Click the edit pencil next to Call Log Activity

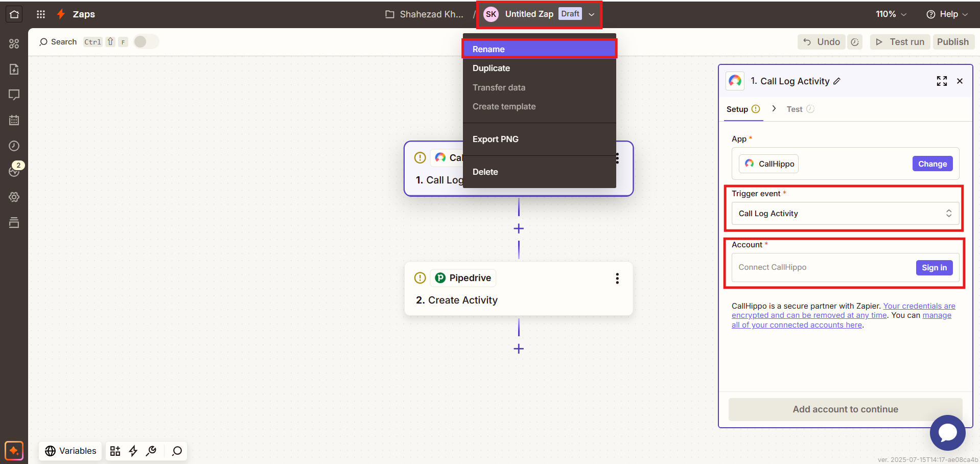(x=837, y=81)
